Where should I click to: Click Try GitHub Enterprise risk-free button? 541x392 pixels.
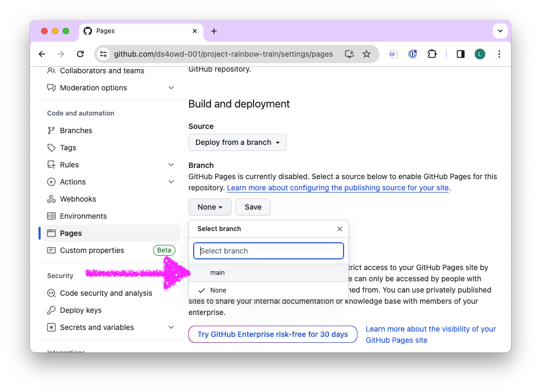272,334
